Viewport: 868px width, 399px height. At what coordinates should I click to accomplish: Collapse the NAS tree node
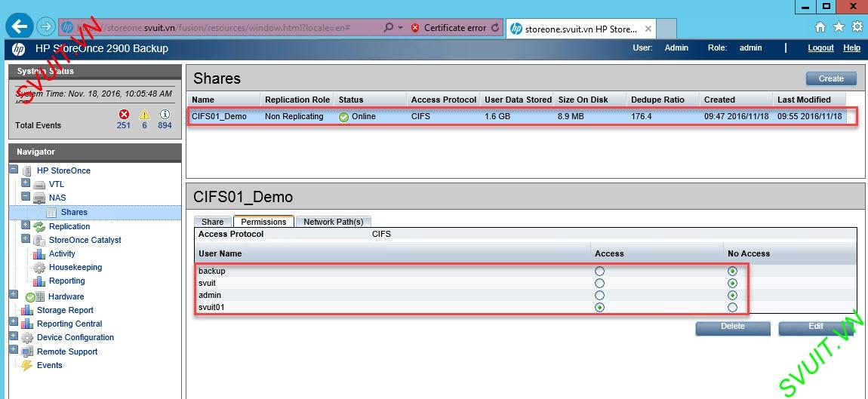[26, 196]
